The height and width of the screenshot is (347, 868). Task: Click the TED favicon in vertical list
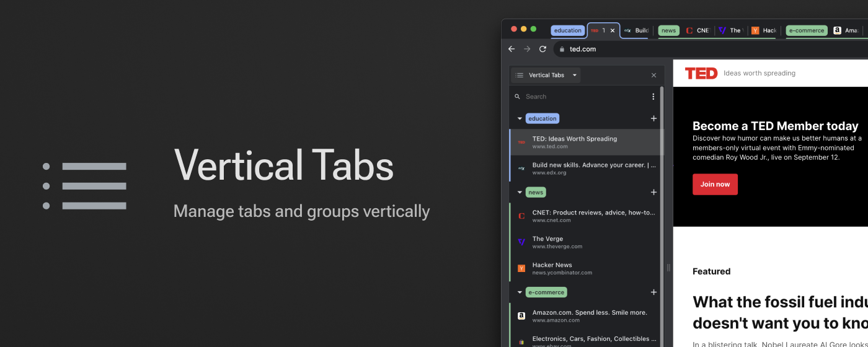[x=521, y=142]
